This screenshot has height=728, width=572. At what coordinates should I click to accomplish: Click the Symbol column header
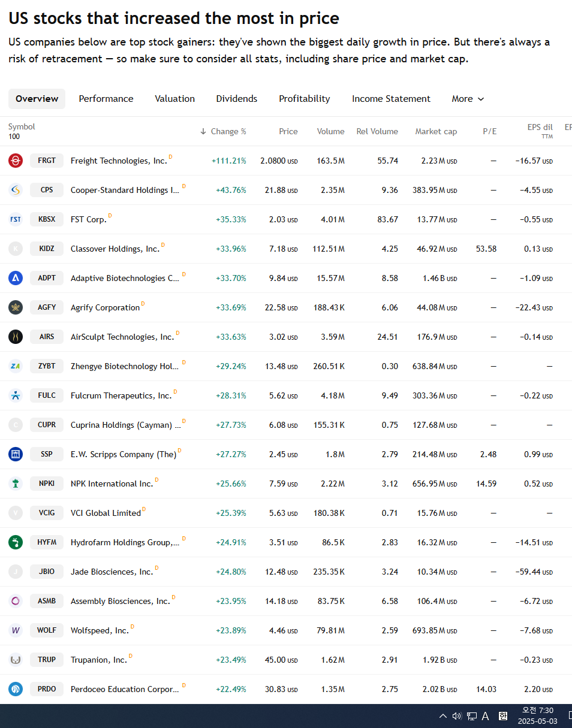tap(22, 126)
